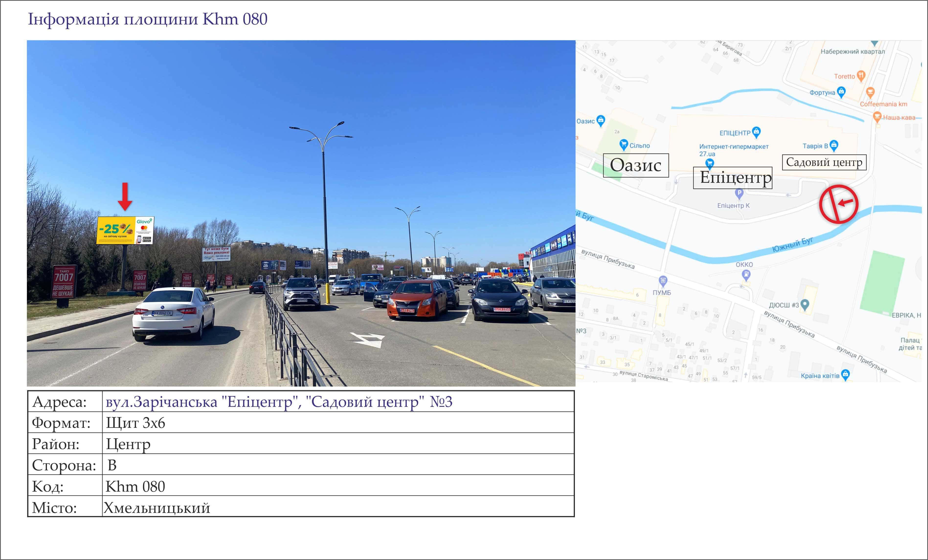928x560 pixels.
Task: Click the Glovo billboard in the photo
Action: (x=125, y=230)
